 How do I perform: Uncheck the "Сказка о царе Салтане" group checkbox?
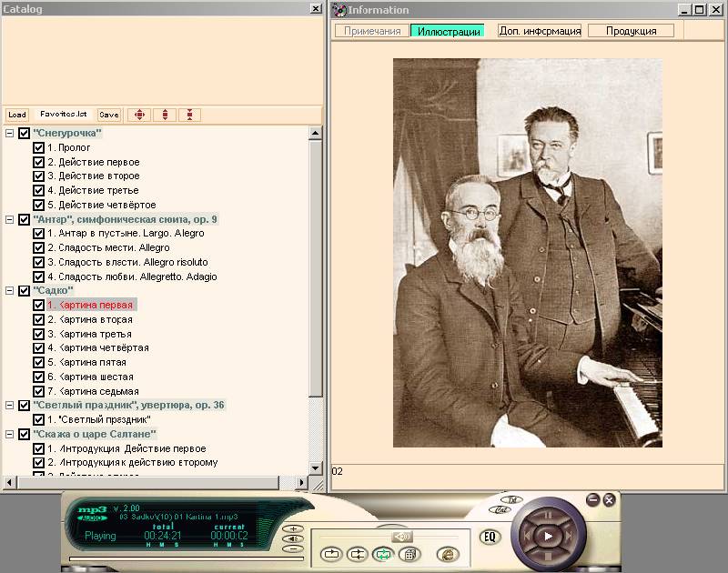pyautogui.click(x=25, y=434)
